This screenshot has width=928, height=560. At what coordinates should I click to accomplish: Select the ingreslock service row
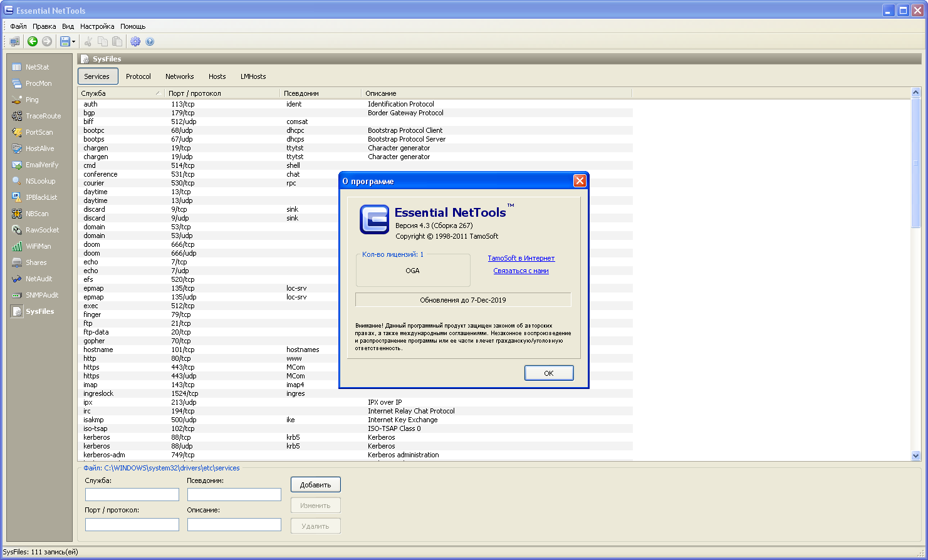[355, 393]
